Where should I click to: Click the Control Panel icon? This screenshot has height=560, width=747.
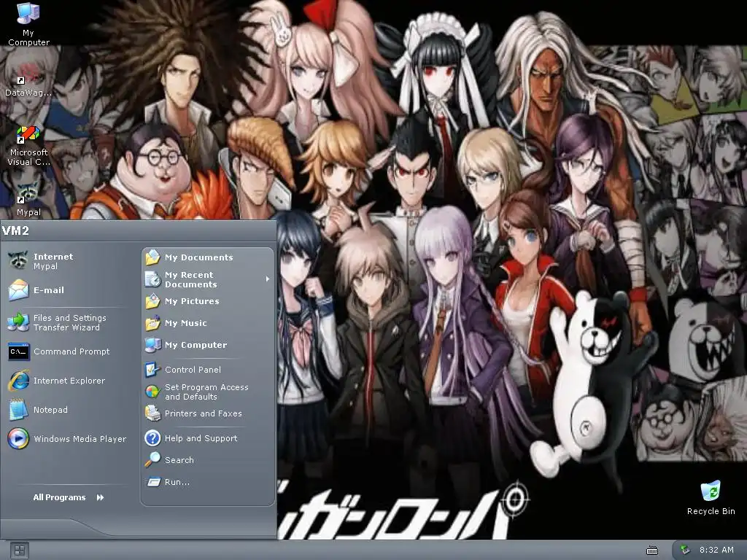153,370
